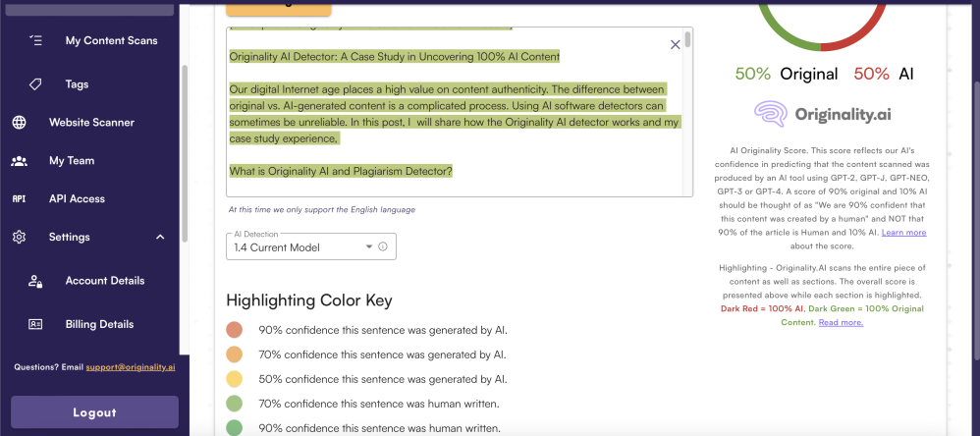Viewport: 980px width, 436px height.
Task: Click 'At this time we only support English' note
Action: (x=321, y=210)
